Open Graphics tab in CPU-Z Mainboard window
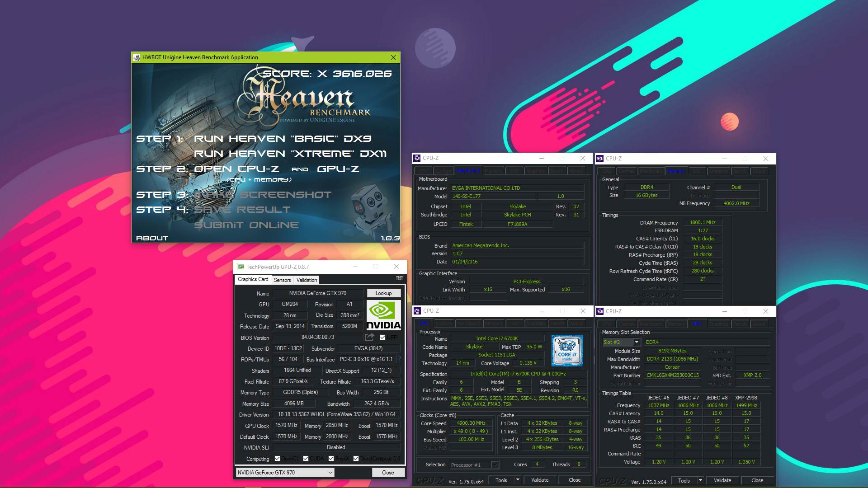The height and width of the screenshot is (488, 868). (x=536, y=171)
